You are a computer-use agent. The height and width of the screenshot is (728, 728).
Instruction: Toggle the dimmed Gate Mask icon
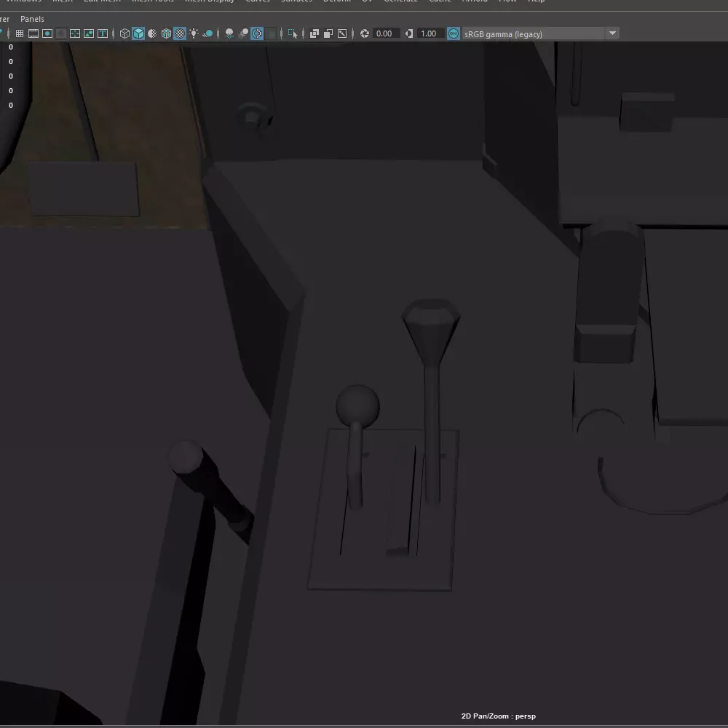61,33
